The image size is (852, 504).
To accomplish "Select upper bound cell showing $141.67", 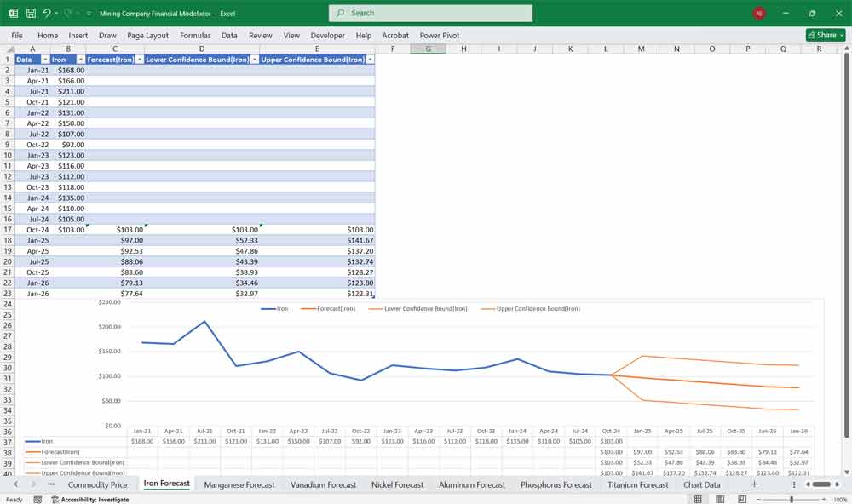I will tap(317, 241).
